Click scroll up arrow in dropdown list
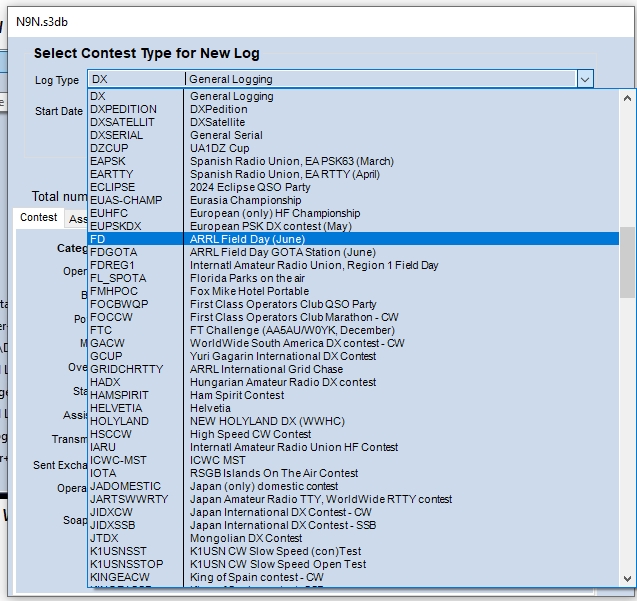The width and height of the screenshot is (637, 601). 628,97
